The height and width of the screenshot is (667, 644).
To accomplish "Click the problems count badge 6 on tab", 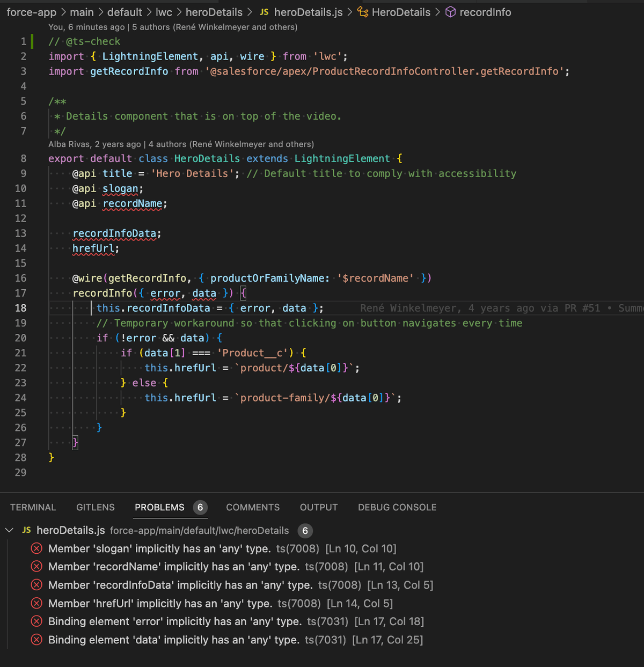I will 200,507.
